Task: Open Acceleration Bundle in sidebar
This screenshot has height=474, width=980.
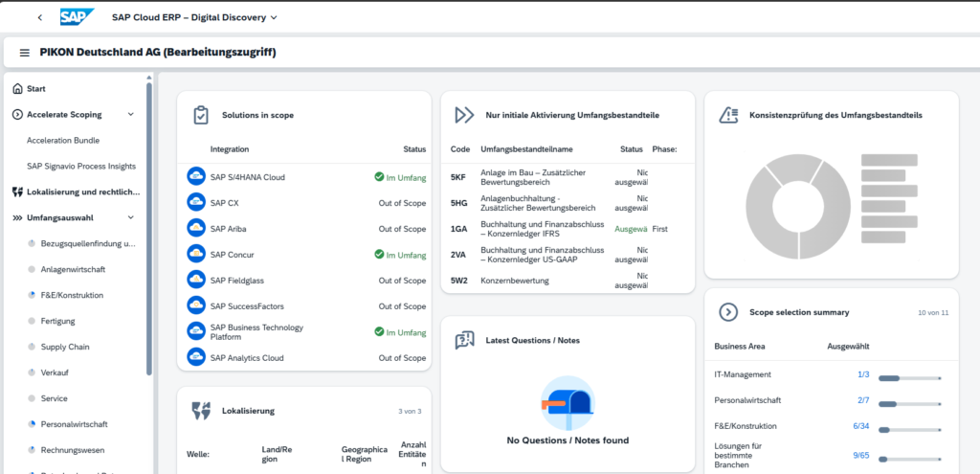Action: (63, 141)
